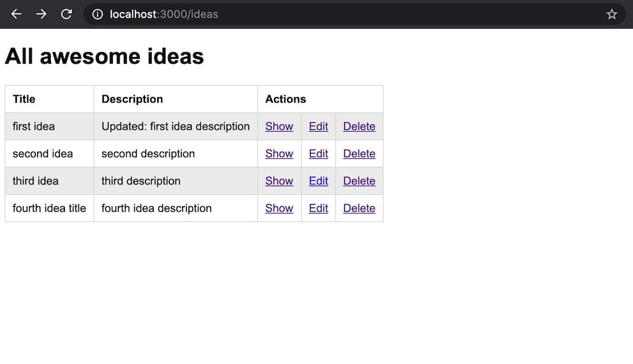Open site information icon in address bar
Viewport: 633px width, 364px height.
click(x=98, y=14)
